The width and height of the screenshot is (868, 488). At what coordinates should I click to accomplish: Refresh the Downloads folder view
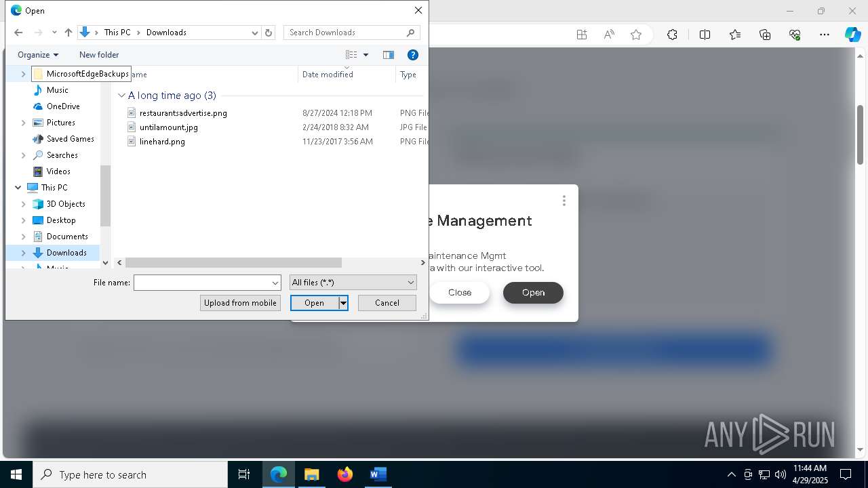(269, 33)
